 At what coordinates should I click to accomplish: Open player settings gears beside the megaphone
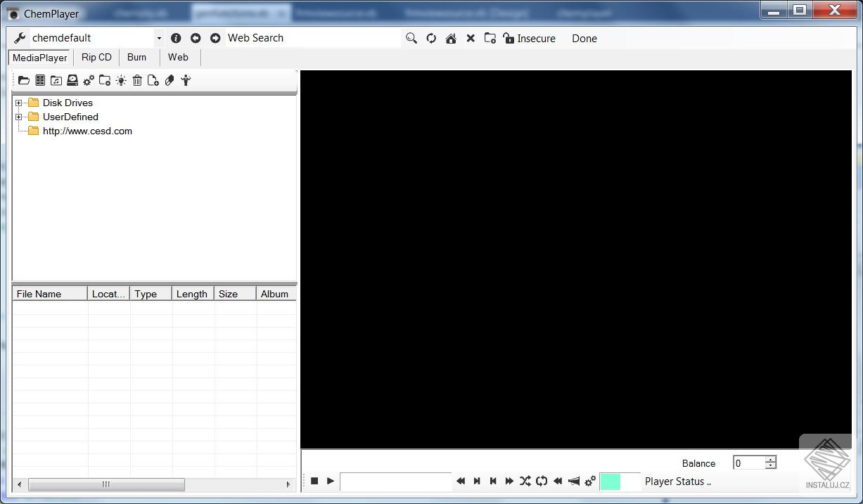pos(590,481)
